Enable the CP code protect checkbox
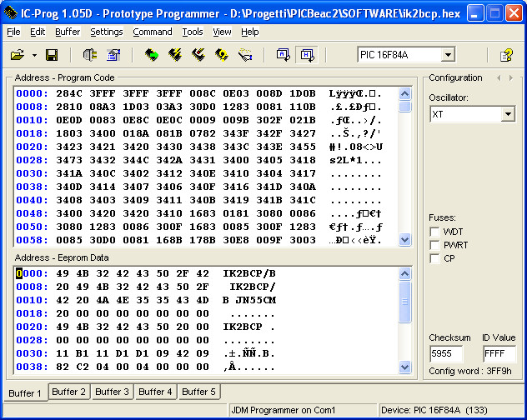 point(434,258)
